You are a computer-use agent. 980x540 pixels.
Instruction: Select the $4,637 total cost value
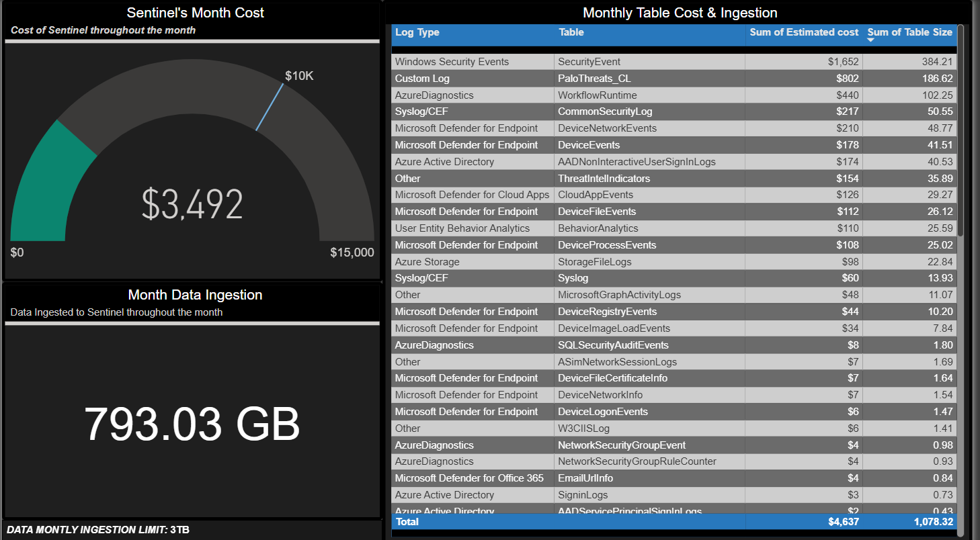coord(843,522)
